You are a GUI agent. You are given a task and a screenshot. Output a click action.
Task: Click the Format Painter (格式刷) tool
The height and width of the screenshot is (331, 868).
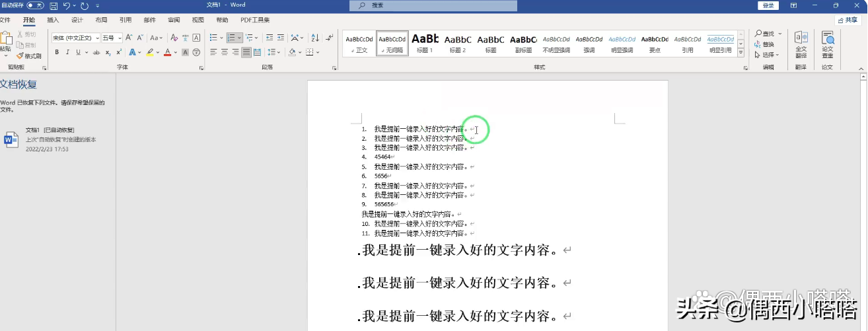(29, 56)
